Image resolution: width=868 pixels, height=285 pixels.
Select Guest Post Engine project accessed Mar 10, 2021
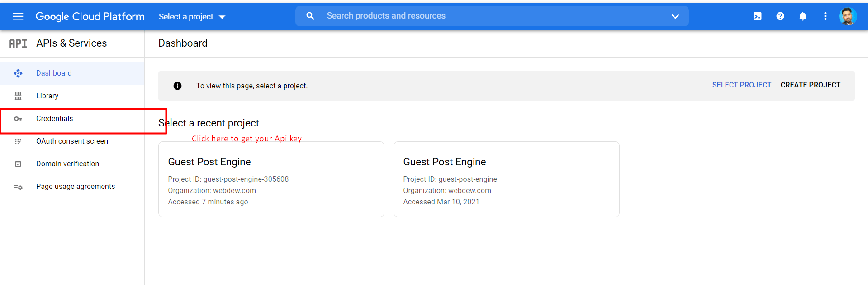506,179
